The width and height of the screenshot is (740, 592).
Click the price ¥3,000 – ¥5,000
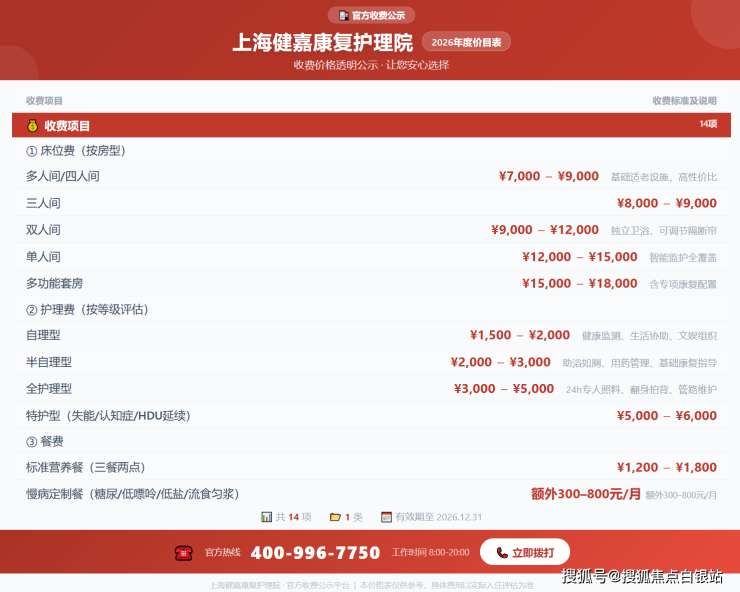504,389
